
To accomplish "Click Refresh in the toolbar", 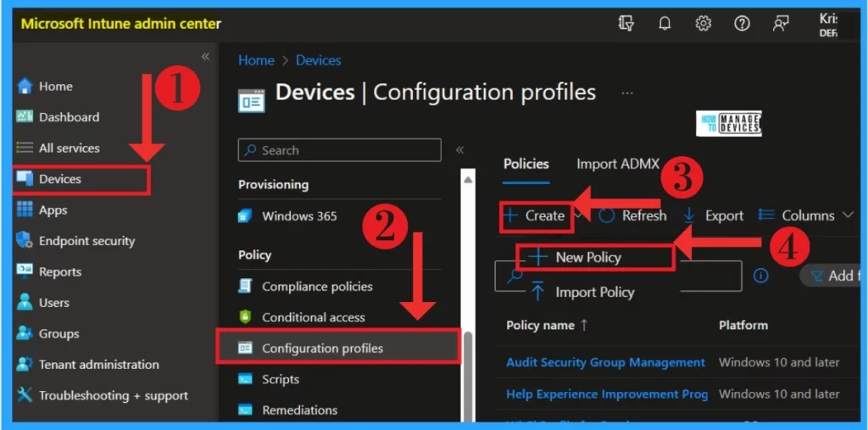I will [x=632, y=215].
